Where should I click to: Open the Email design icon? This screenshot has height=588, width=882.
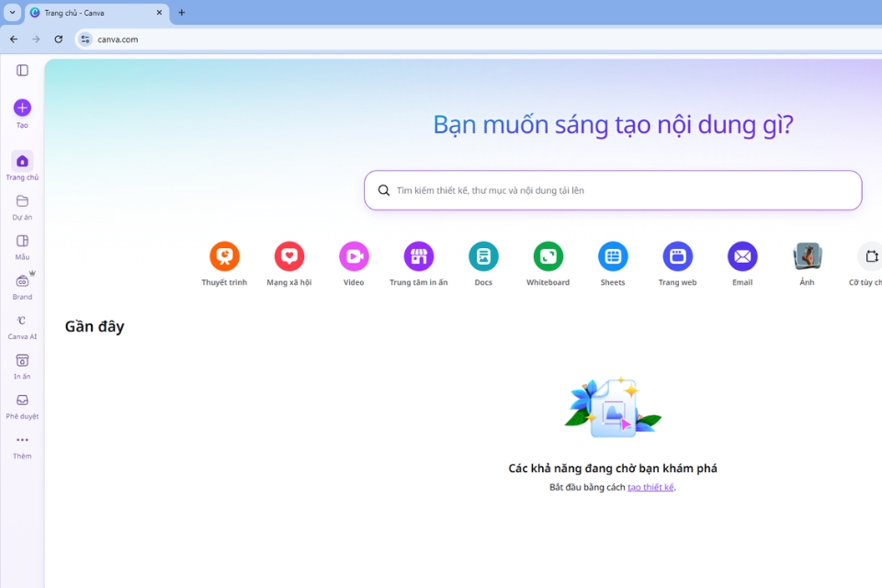click(742, 258)
